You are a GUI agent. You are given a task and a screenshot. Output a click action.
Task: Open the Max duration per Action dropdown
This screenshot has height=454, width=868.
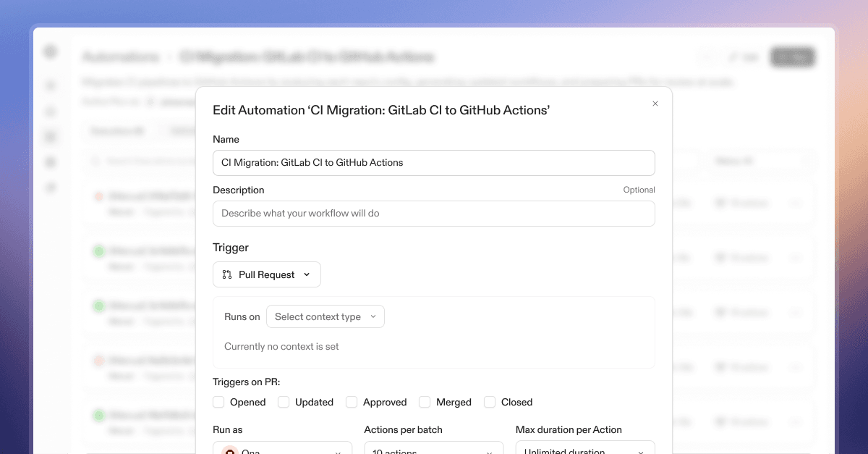coord(584,450)
